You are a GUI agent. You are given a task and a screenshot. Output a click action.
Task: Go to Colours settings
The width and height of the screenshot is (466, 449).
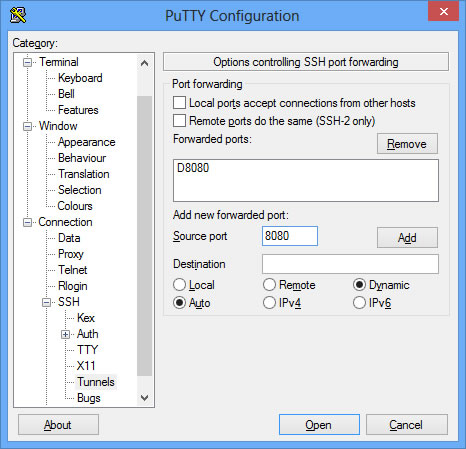75,206
